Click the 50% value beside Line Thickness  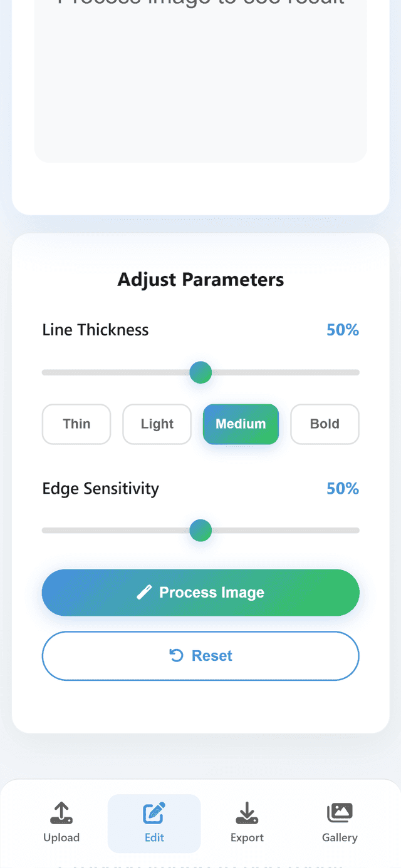[343, 330]
